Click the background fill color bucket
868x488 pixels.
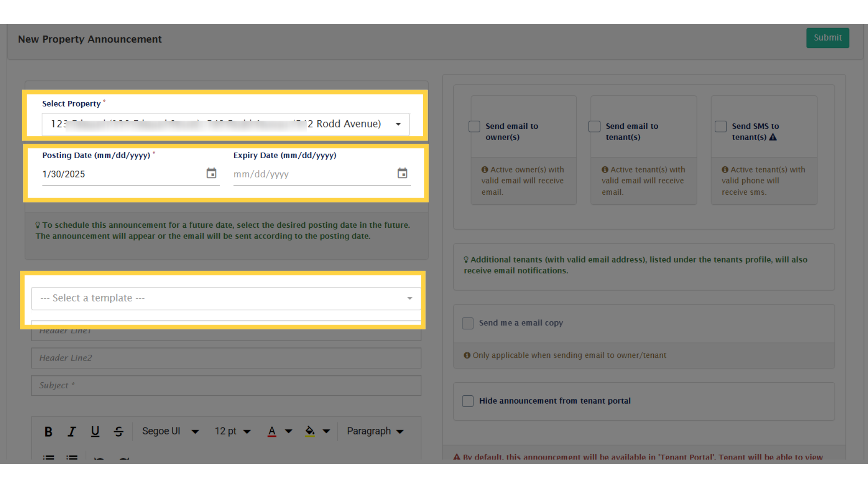pyautogui.click(x=310, y=432)
